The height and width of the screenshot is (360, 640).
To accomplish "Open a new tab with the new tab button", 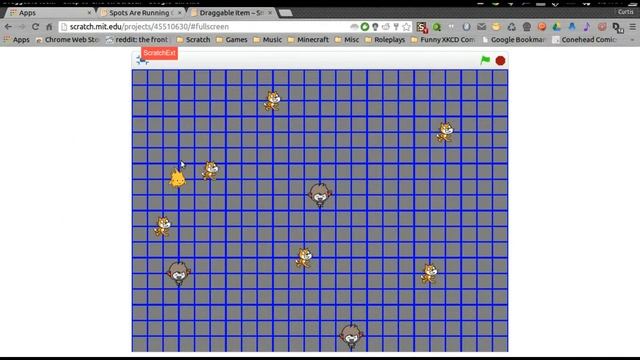I will [286, 13].
